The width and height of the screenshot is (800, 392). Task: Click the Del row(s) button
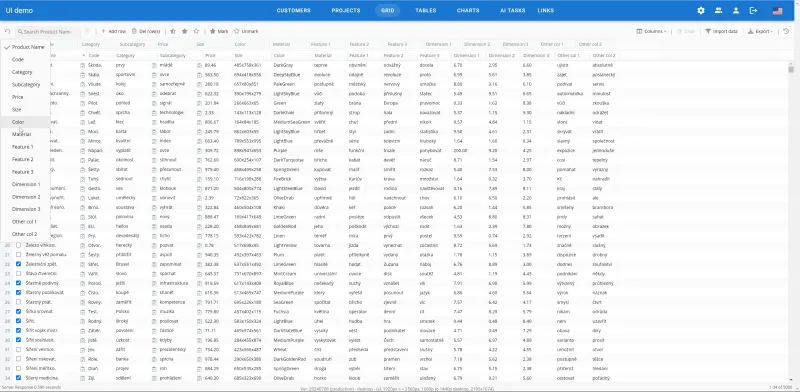[146, 31]
